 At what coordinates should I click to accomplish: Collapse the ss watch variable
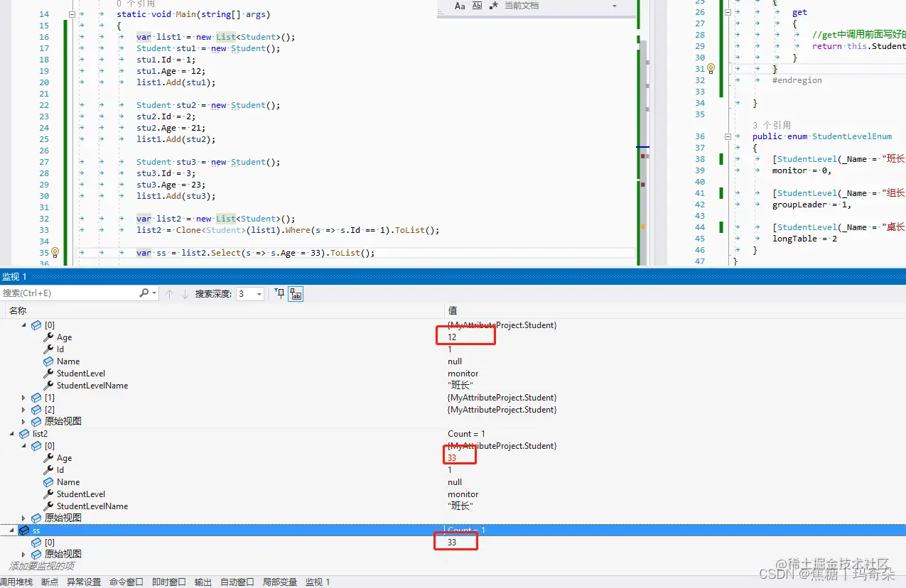point(11,530)
